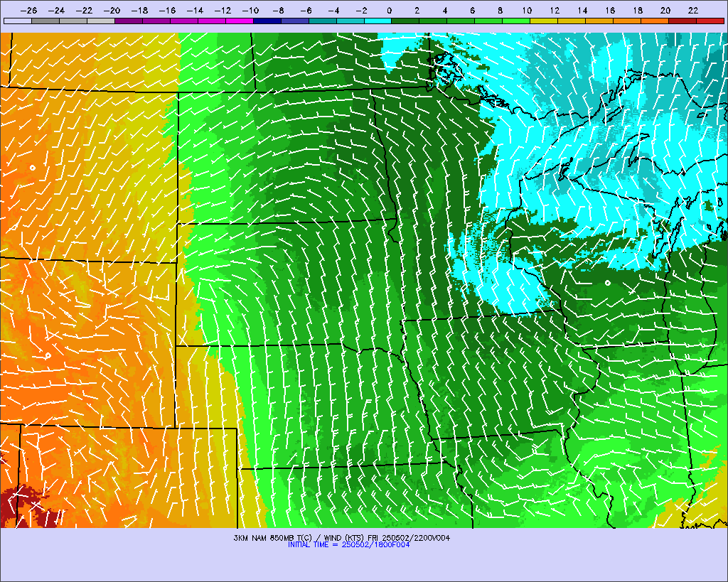Click the "-10" scale label
This screenshot has width=728, height=582.
pyautogui.click(x=250, y=10)
